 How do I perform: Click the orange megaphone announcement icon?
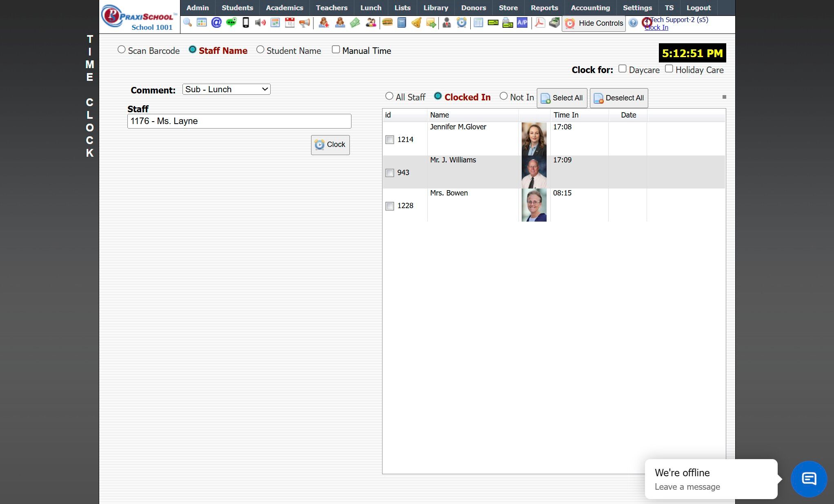pyautogui.click(x=305, y=22)
